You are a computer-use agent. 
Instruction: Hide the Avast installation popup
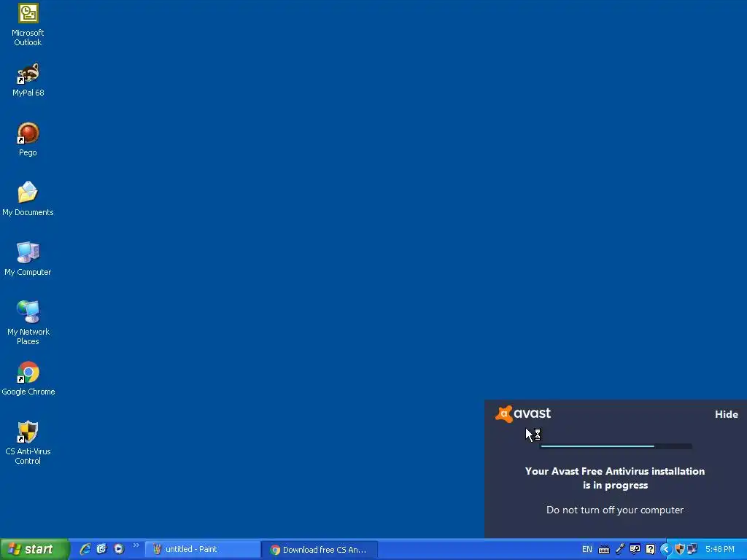726,414
